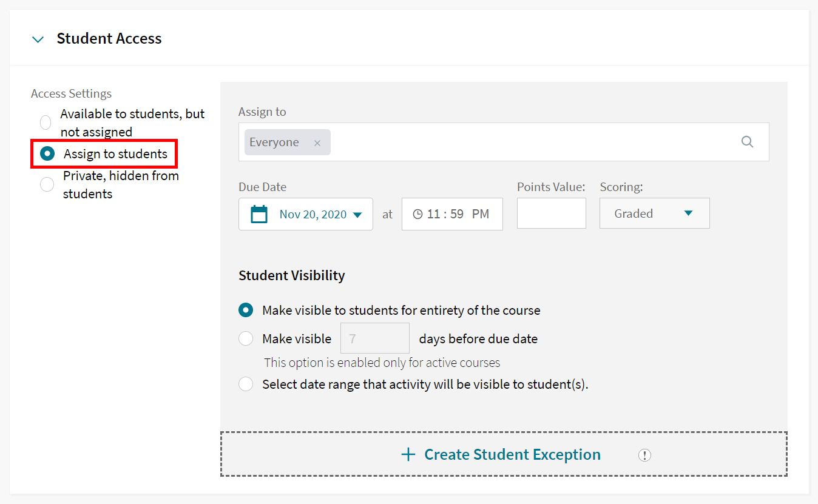818x504 pixels.
Task: Choose Private, hidden from students
Action: click(x=47, y=184)
